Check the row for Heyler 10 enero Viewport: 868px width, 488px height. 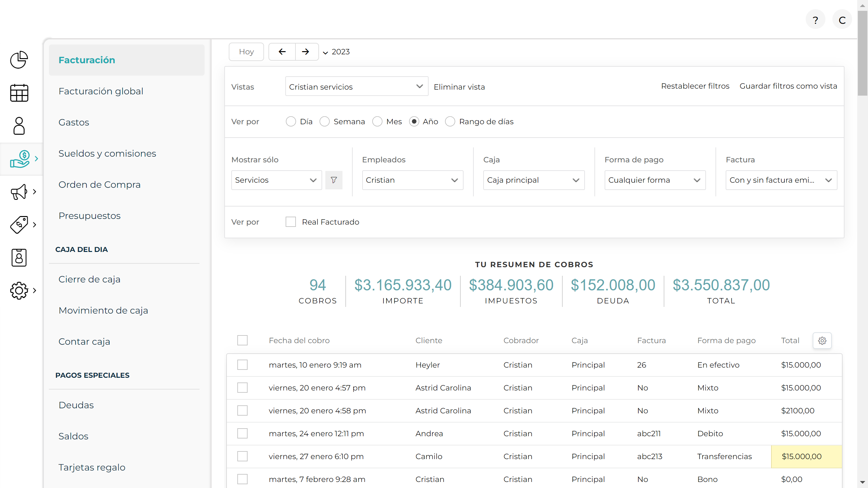(x=242, y=365)
